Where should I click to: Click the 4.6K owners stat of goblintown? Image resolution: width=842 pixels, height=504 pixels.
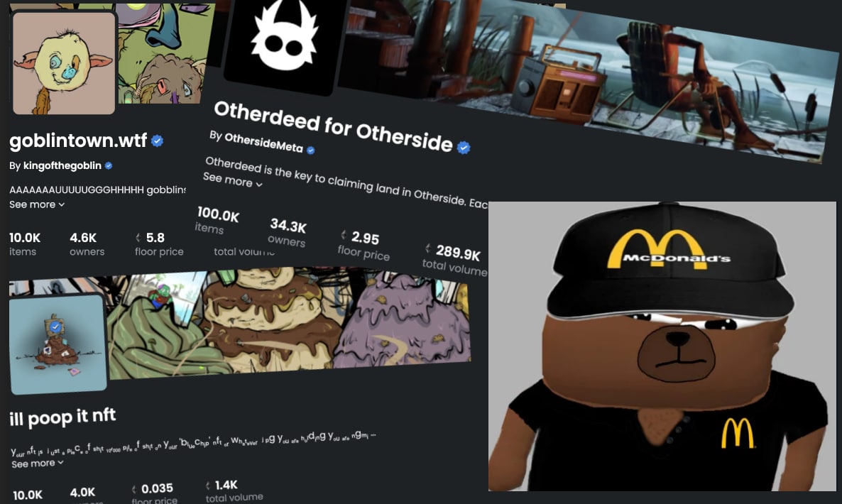tap(87, 244)
